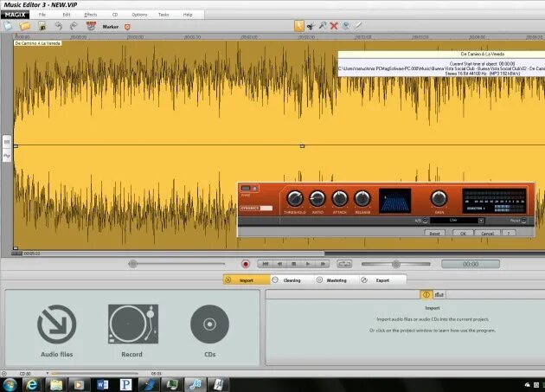Click the round Reset button in Dynamics

523,221
